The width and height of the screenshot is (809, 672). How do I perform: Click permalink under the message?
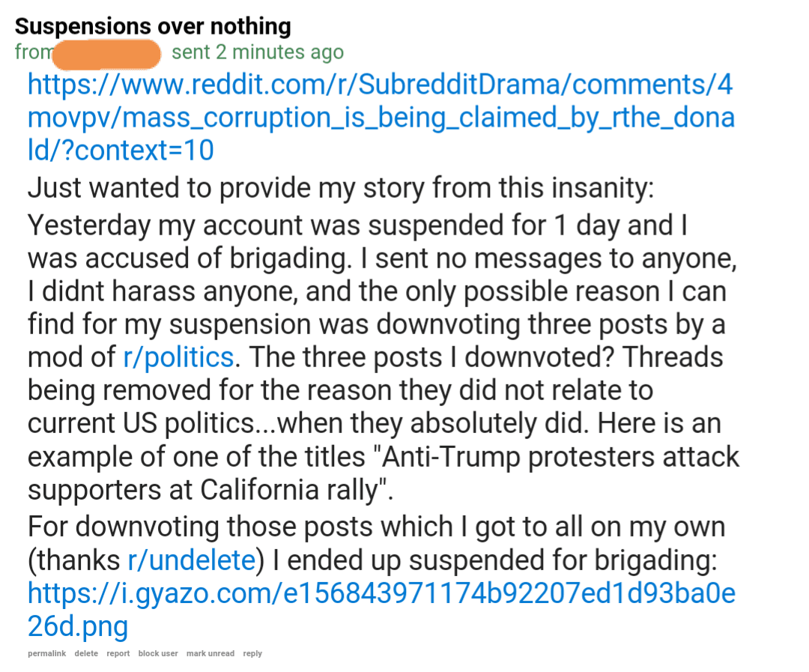click(x=47, y=653)
